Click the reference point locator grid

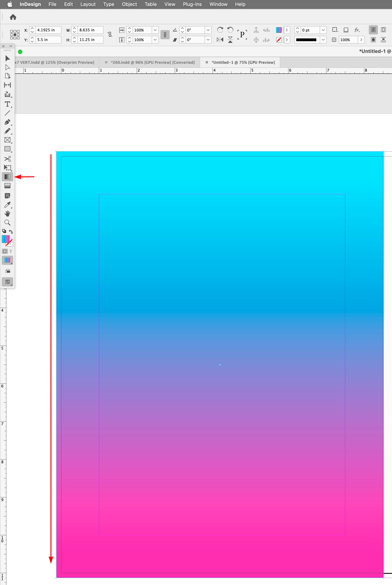tap(15, 34)
